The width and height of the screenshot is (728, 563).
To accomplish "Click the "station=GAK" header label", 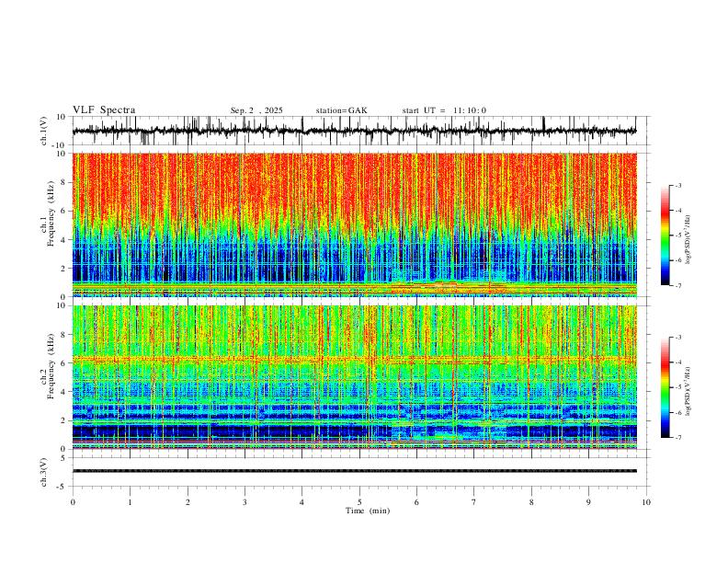I will point(341,110).
